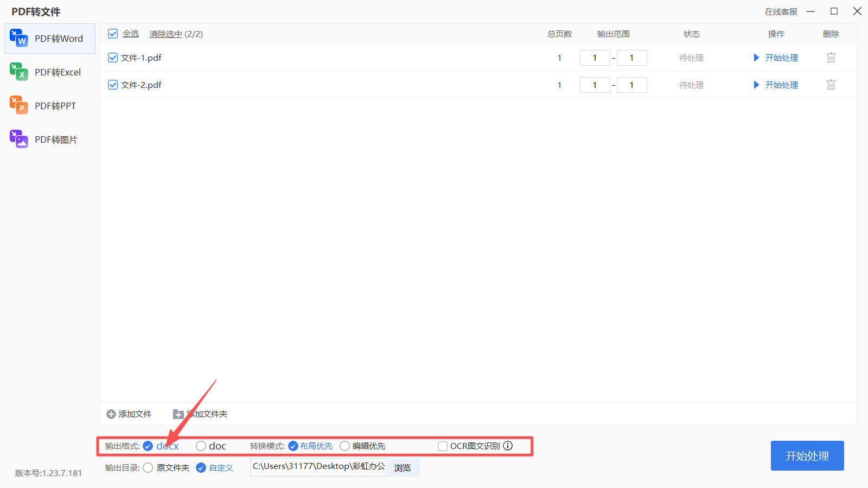The image size is (868, 488).
Task: Click 待处理 status of 文件-2.pdf
Action: click(692, 85)
